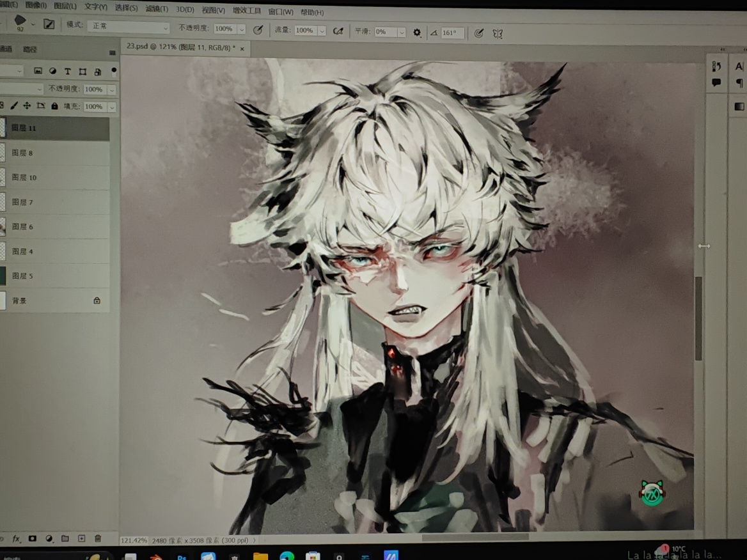Click the vertical canvas scrollbar

coord(699,318)
